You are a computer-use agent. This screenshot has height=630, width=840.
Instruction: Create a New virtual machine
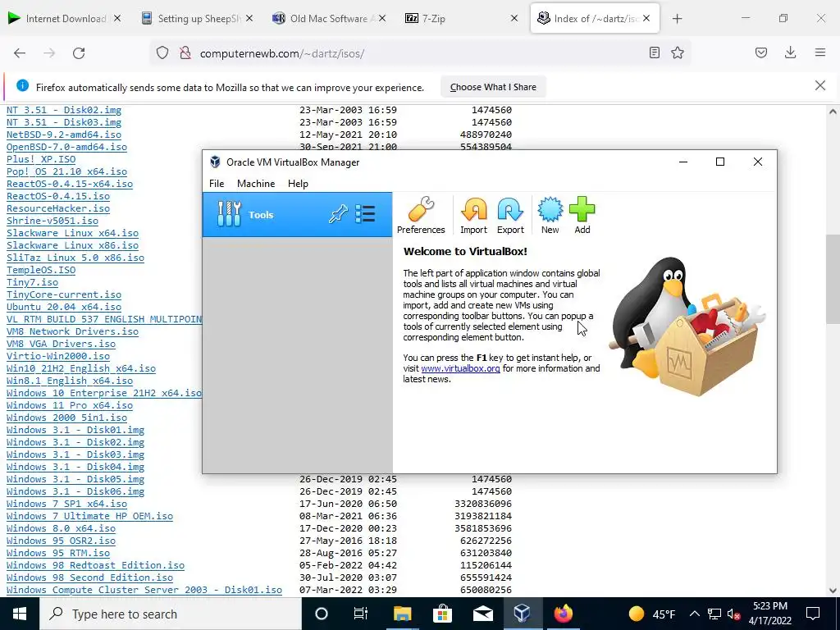pos(550,215)
